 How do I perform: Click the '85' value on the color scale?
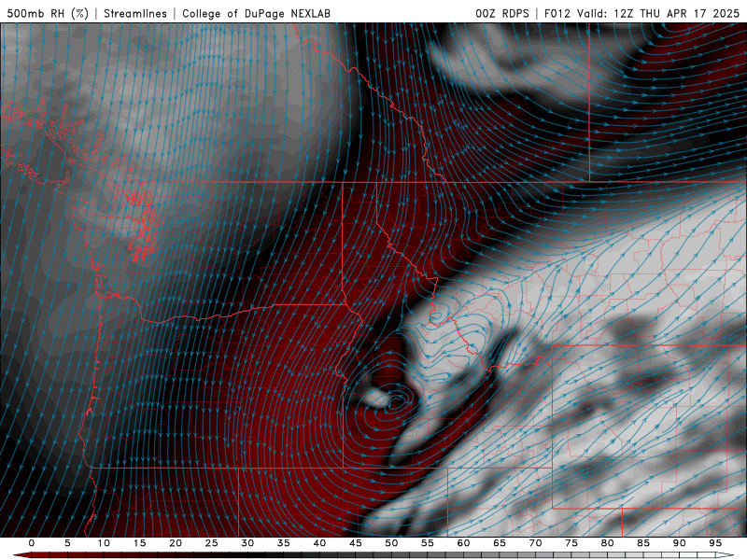click(x=643, y=543)
